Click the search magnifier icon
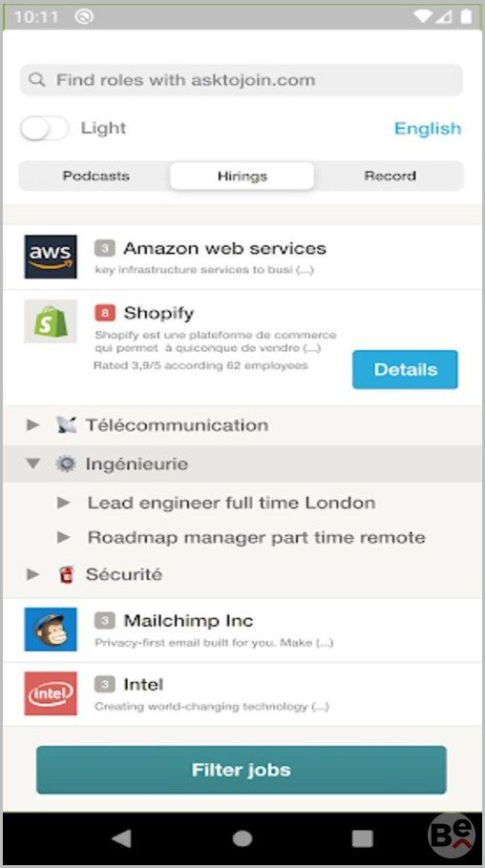Image resolution: width=485 pixels, height=868 pixels. click(36, 80)
